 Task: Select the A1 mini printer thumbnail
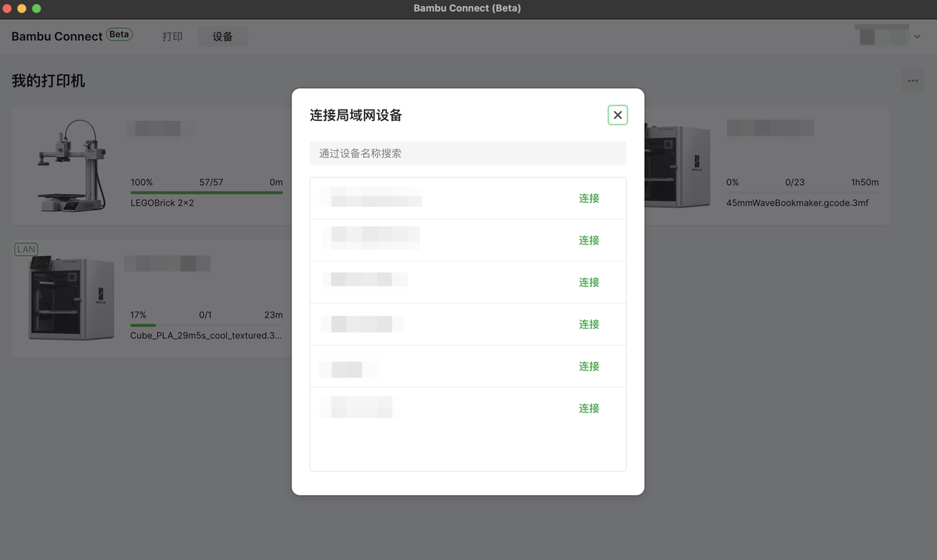click(72, 166)
